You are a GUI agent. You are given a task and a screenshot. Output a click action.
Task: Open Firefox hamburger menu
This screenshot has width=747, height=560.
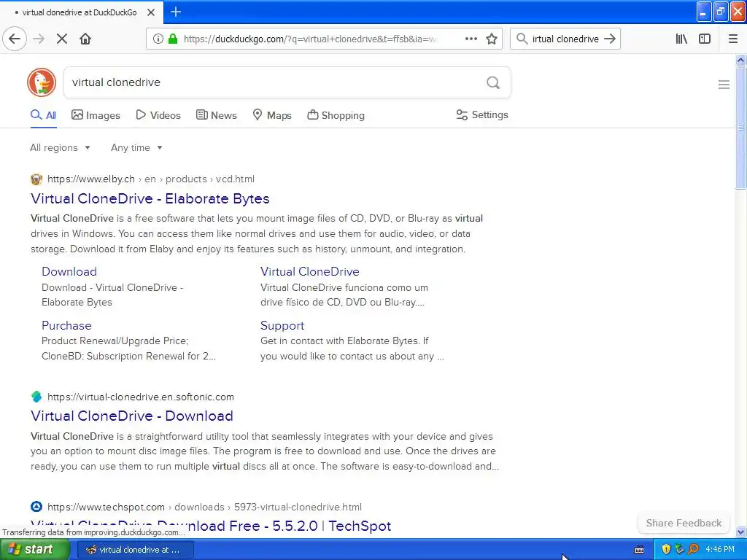(733, 39)
